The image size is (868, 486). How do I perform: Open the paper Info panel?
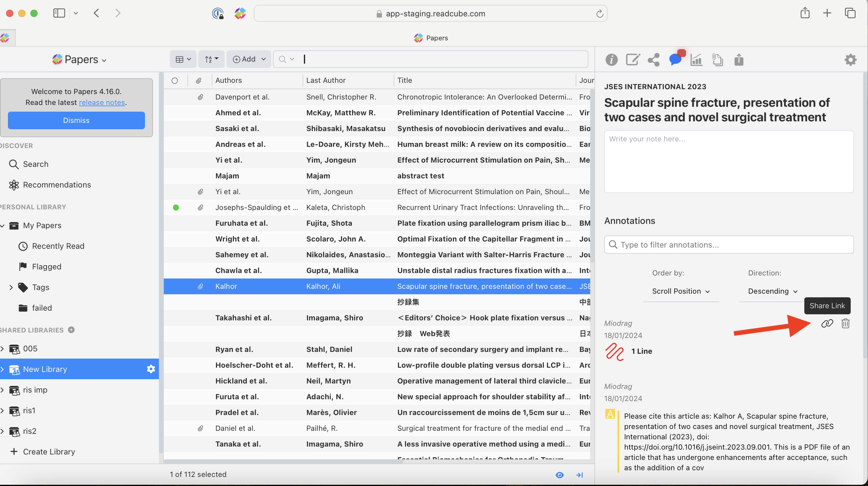[x=612, y=60]
